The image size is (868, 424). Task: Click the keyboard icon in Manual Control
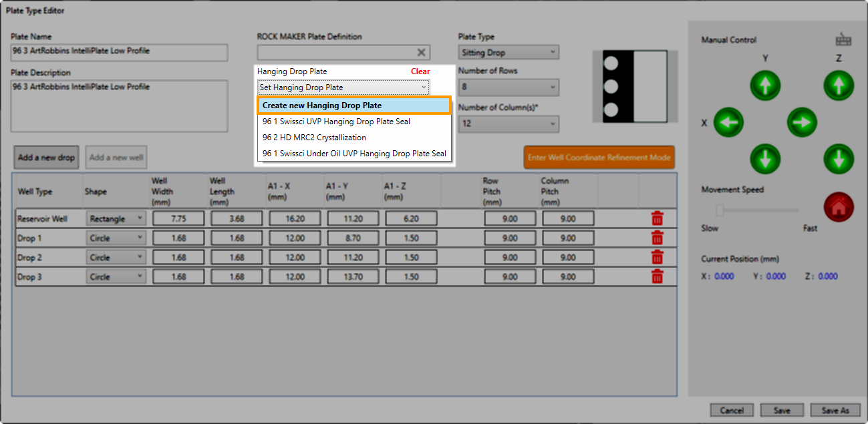(843, 40)
